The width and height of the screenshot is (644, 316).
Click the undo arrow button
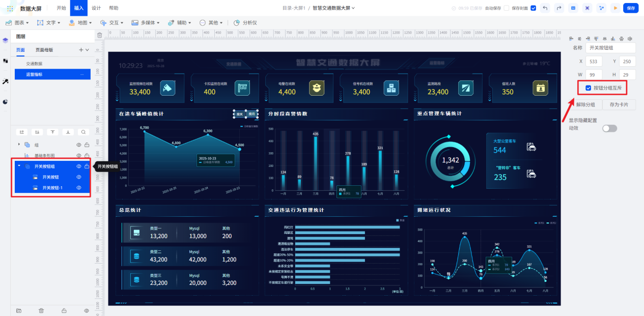pos(546,8)
